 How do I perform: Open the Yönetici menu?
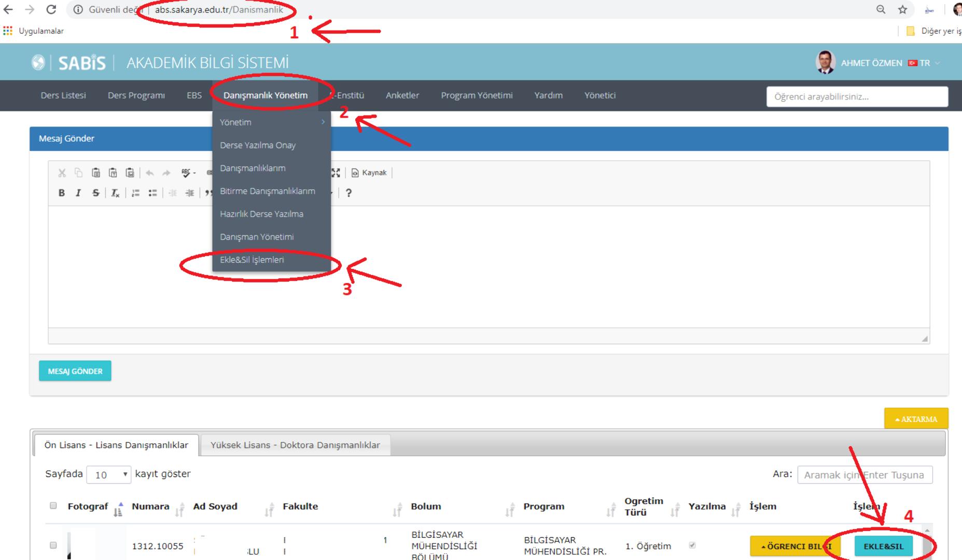click(x=600, y=95)
